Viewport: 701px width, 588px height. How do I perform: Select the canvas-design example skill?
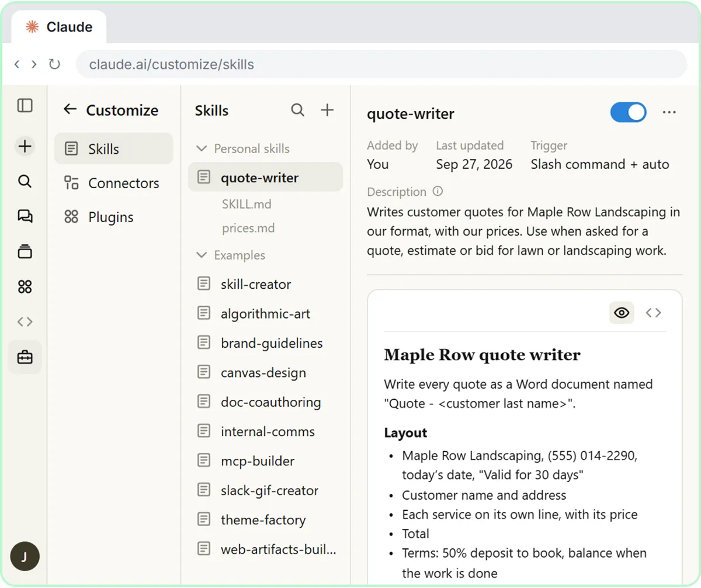[x=265, y=372]
